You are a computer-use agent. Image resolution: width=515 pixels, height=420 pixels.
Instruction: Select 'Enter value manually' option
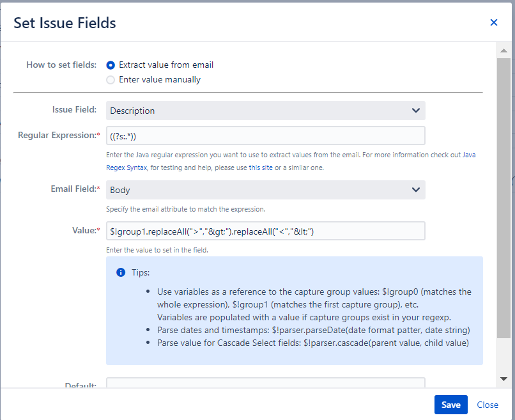tap(110, 79)
